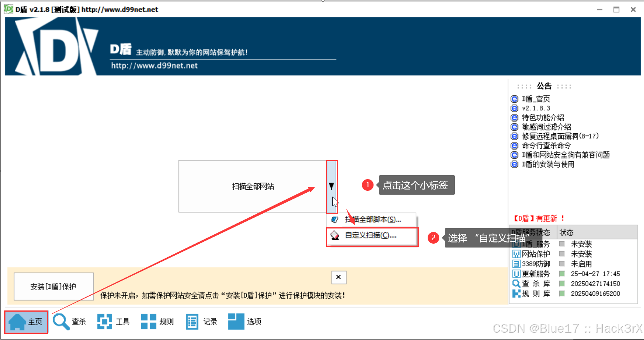Open the 修复远程桌面漏洞(8-17) link

pyautogui.click(x=560, y=136)
